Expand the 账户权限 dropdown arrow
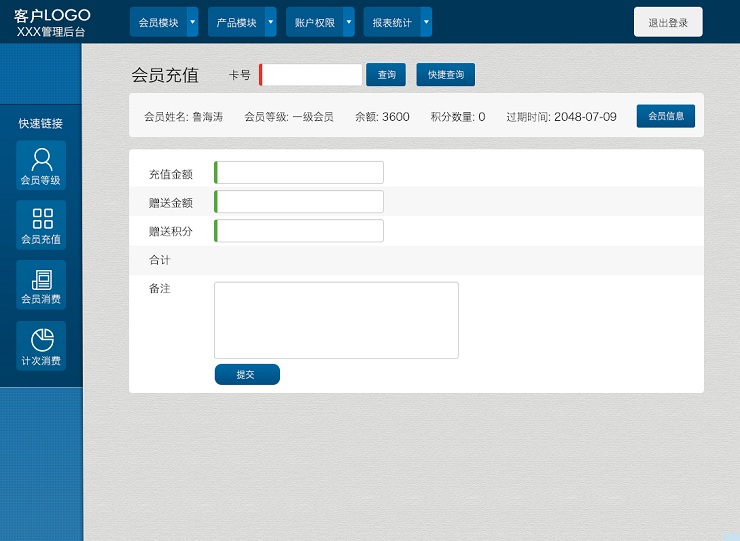 [x=349, y=22]
